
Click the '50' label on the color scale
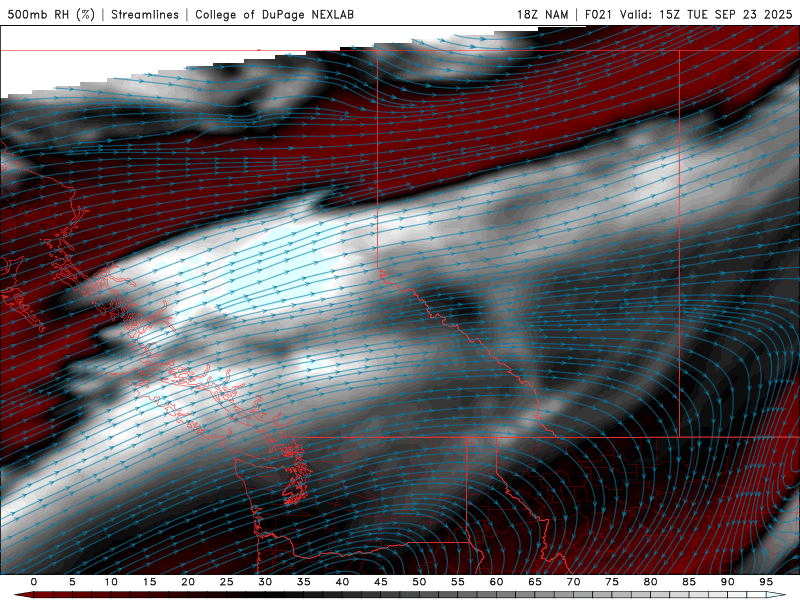pyautogui.click(x=419, y=582)
